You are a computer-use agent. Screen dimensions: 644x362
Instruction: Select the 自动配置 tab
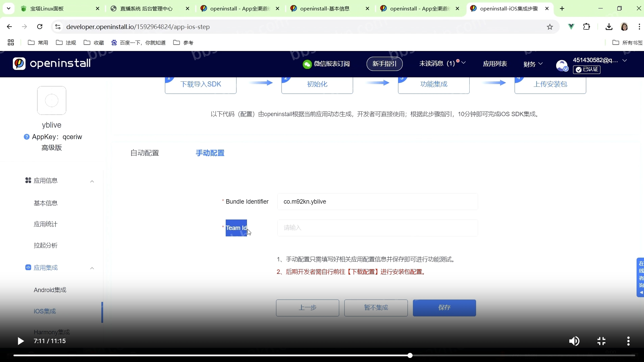click(145, 153)
